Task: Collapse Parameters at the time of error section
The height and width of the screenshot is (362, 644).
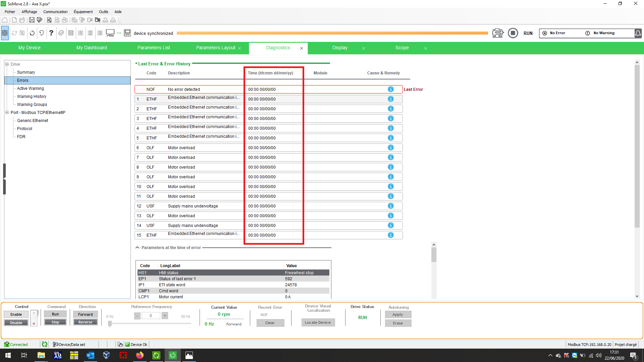Action: (137, 248)
